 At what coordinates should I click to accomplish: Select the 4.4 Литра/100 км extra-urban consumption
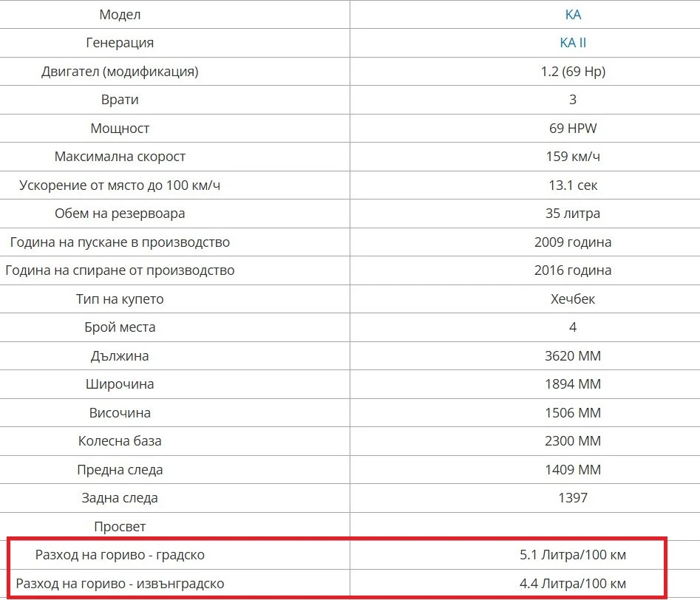(x=573, y=584)
